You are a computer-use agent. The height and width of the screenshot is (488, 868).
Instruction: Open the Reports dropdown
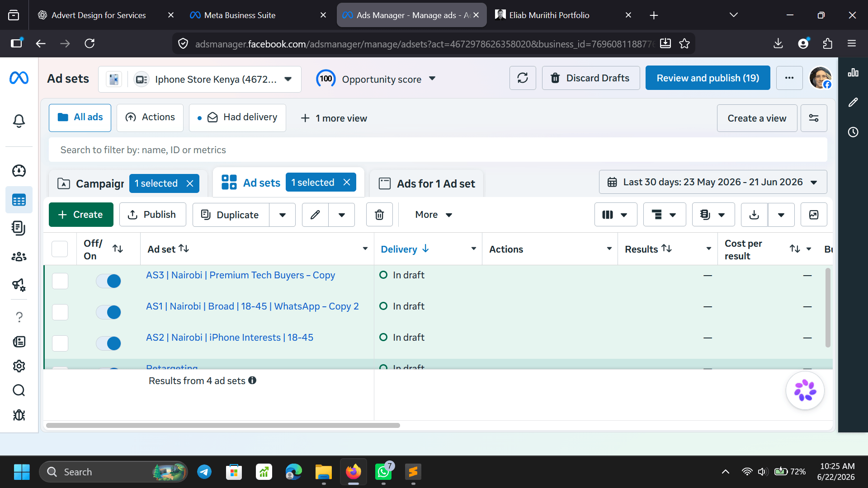713,215
